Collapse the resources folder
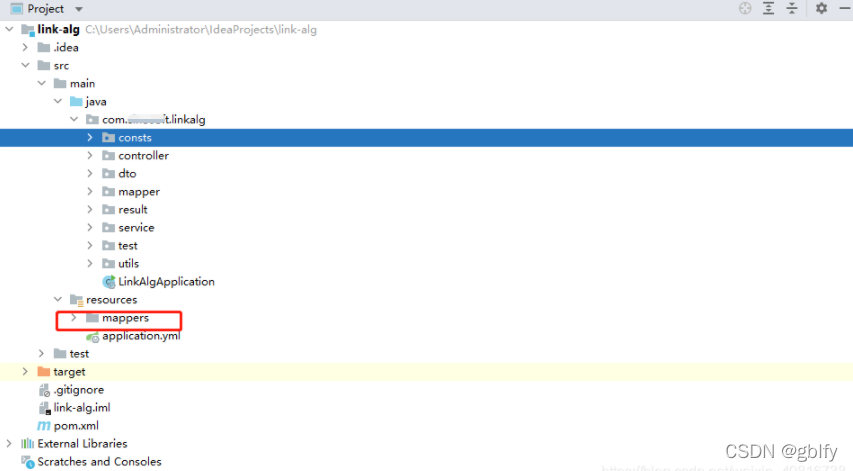This screenshot has width=853, height=471. point(58,299)
